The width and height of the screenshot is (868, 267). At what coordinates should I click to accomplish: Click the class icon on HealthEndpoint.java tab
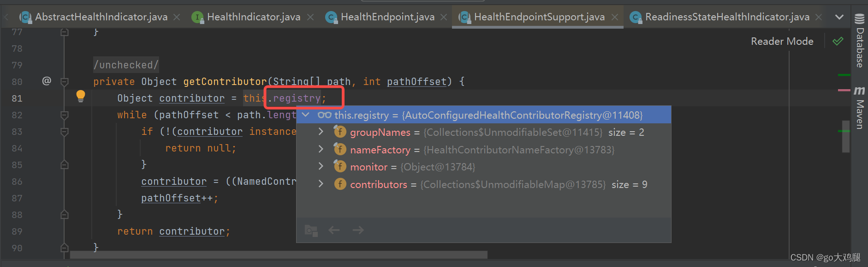(x=331, y=18)
